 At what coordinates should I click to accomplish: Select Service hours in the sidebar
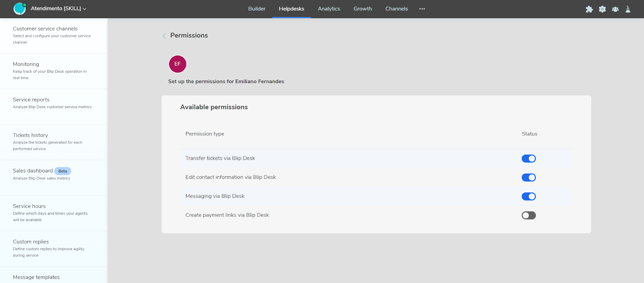pyautogui.click(x=29, y=206)
